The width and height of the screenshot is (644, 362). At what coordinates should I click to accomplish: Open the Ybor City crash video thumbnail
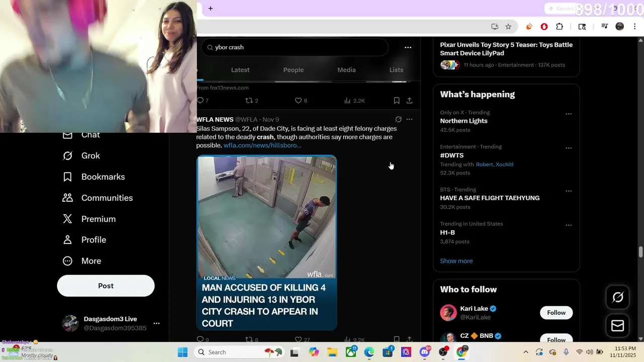tap(267, 243)
